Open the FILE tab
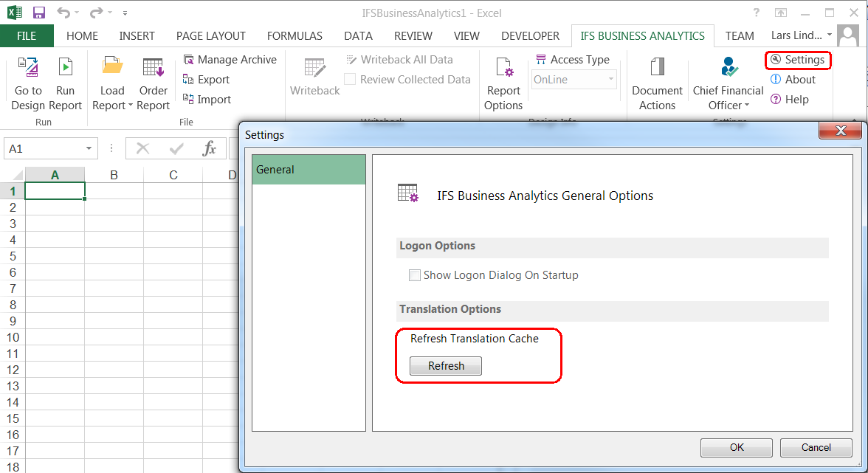 pos(27,36)
